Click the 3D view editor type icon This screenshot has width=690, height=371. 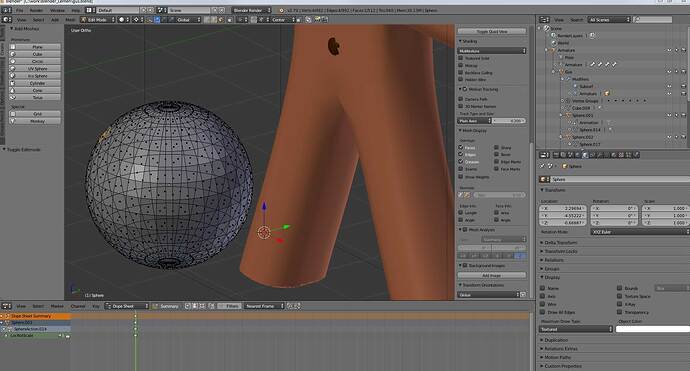7,20
